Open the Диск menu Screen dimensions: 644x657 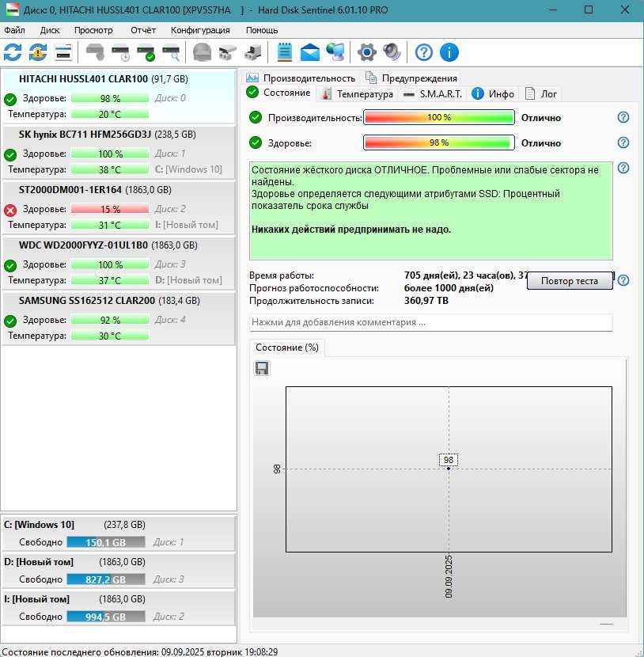50,30
